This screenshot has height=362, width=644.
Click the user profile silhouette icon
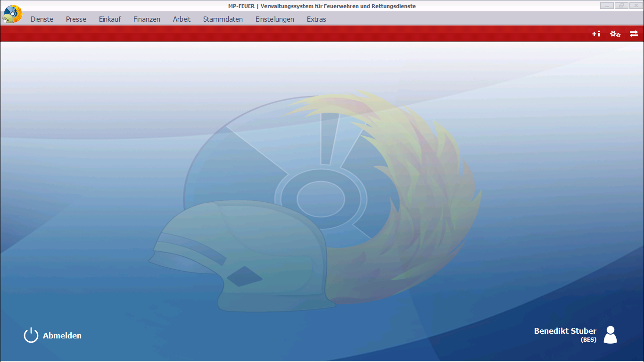(x=610, y=335)
